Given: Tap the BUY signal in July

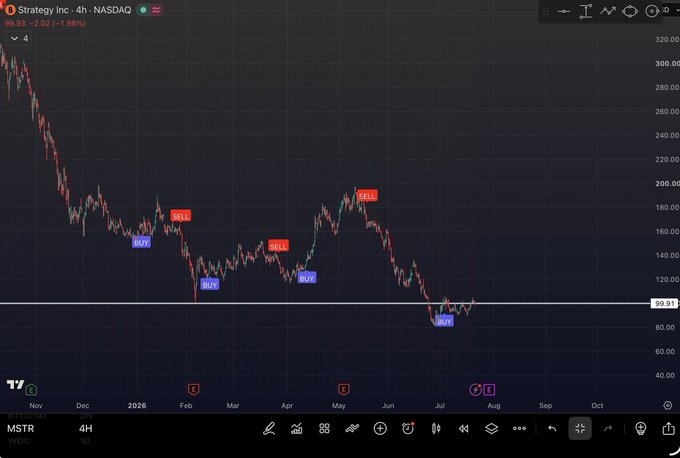Looking at the screenshot, I should [x=444, y=321].
